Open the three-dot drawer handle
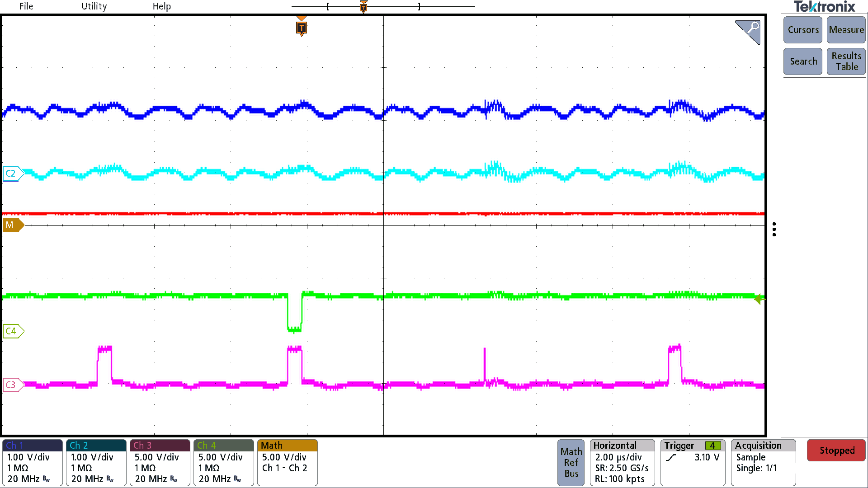Image resolution: width=868 pixels, height=488 pixels. pyautogui.click(x=774, y=229)
